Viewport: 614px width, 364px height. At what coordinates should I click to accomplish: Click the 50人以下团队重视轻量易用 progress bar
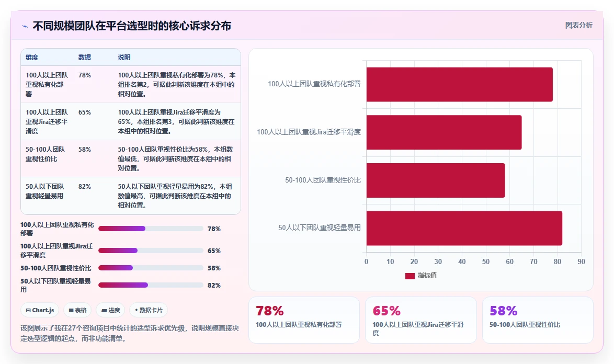(151, 285)
